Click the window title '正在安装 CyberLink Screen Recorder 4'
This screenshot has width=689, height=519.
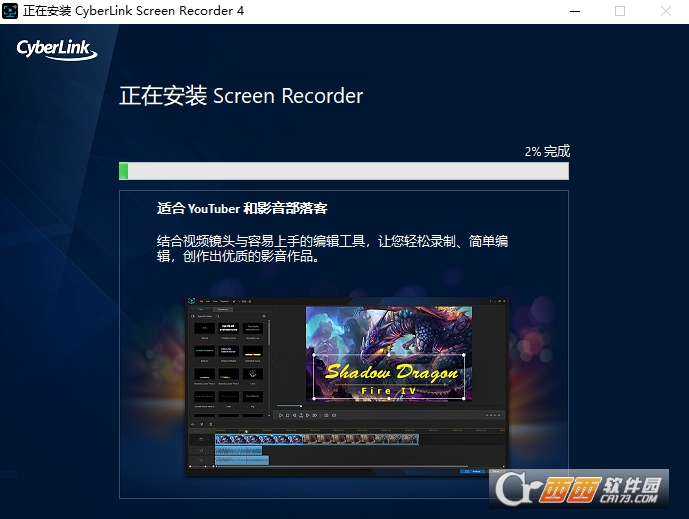pos(134,11)
